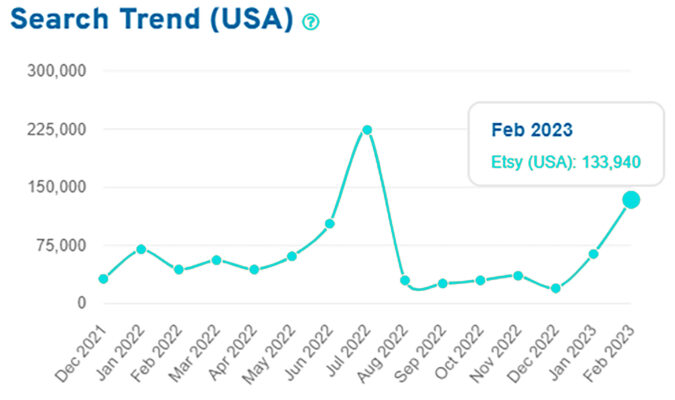
Task: Select the Dec 2022 data point
Action: 556,289
